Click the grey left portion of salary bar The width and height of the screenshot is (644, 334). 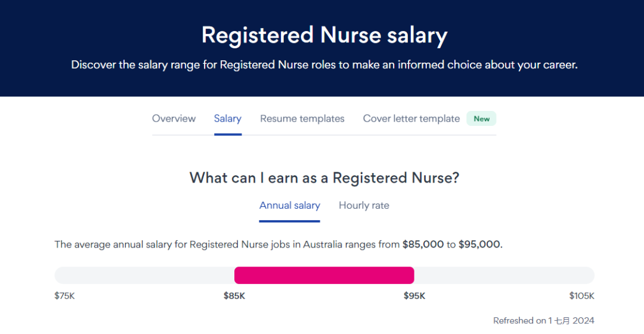(x=144, y=276)
